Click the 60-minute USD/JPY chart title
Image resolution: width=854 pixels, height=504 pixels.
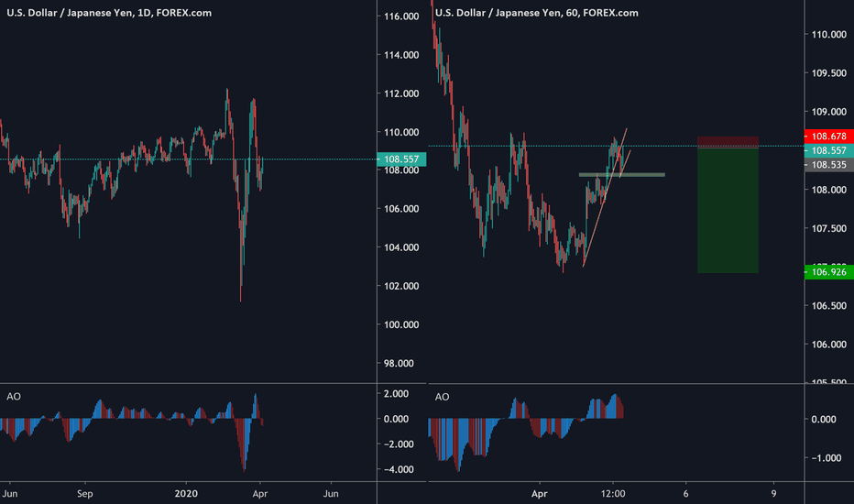[x=536, y=13]
